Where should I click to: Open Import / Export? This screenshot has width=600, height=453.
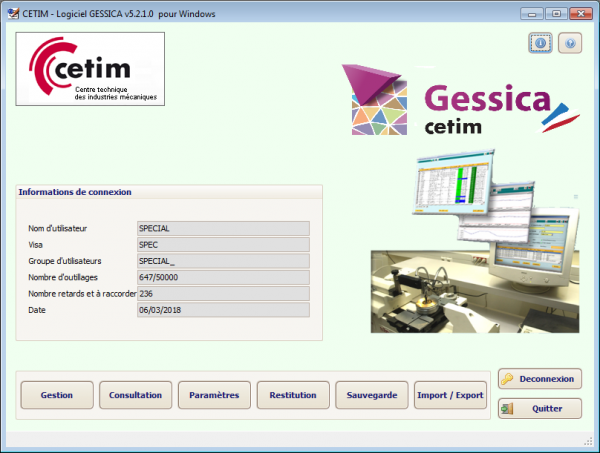point(450,395)
